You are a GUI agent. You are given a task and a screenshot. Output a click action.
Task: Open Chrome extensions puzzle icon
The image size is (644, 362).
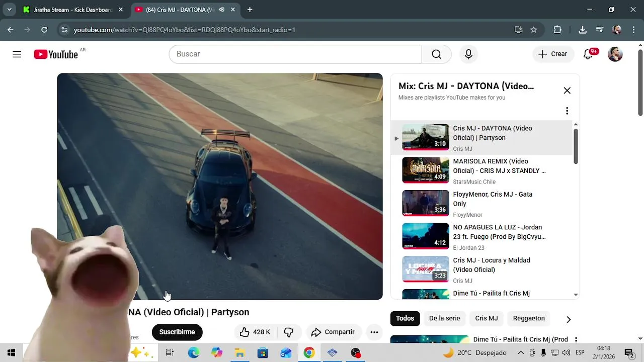click(557, 30)
